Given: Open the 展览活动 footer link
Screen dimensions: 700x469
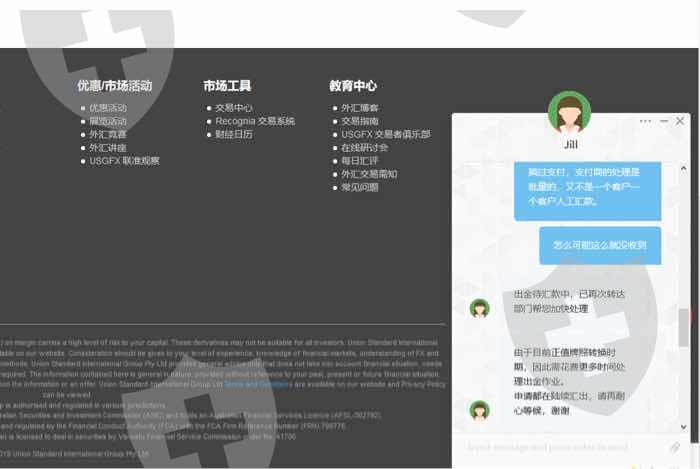Looking at the screenshot, I should pos(108,121).
